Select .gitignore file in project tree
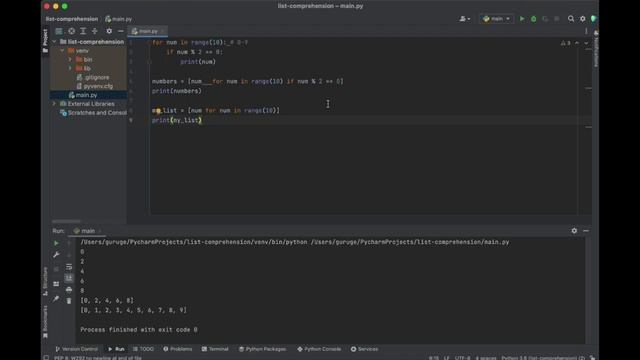This screenshot has height=360, width=640. coord(93,77)
